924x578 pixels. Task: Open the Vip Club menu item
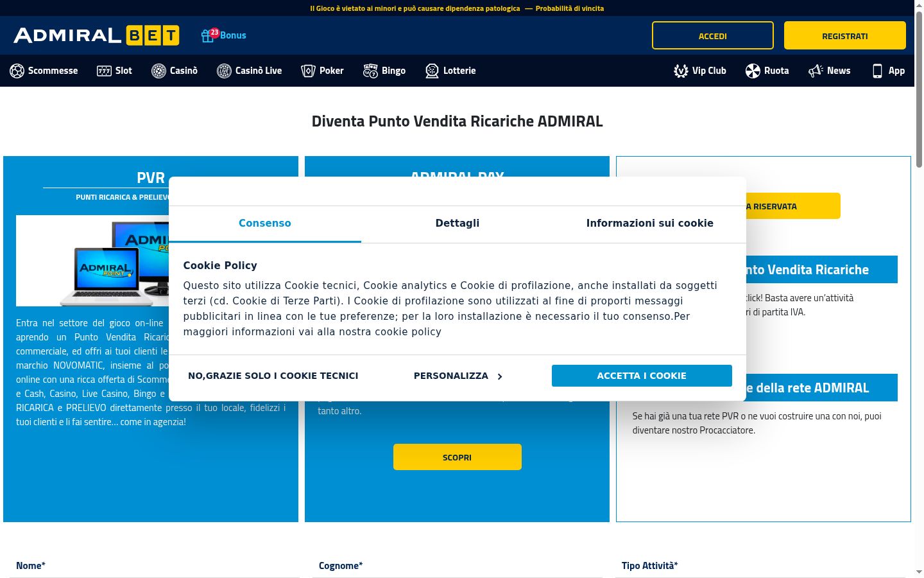tap(700, 71)
